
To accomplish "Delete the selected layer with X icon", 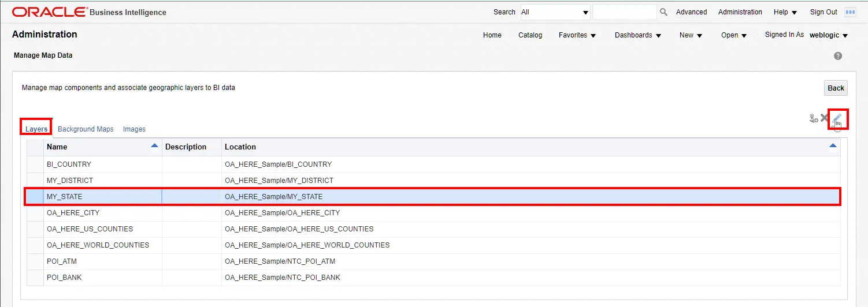I will (x=825, y=118).
